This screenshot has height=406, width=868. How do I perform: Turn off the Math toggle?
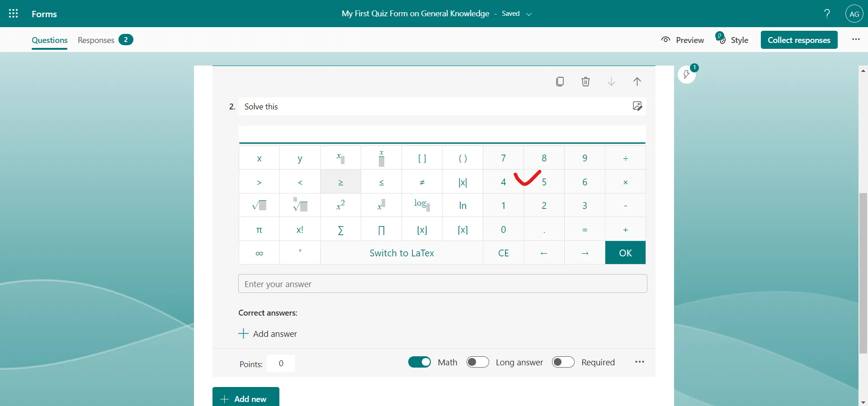(x=420, y=362)
